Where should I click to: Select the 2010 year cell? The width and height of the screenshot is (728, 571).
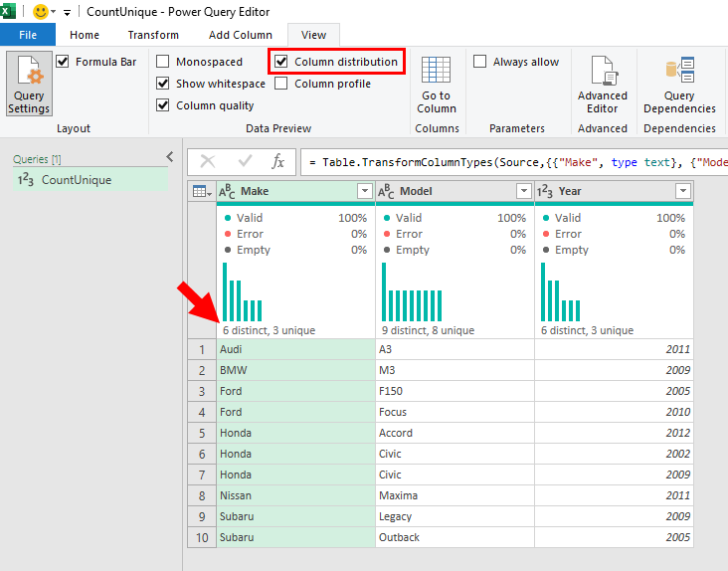[x=614, y=412]
